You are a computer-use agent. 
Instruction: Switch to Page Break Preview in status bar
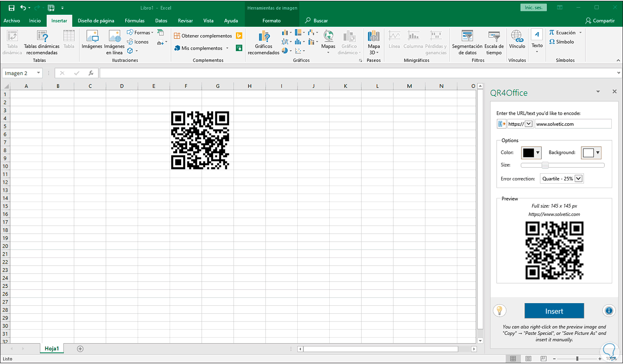[543, 358]
